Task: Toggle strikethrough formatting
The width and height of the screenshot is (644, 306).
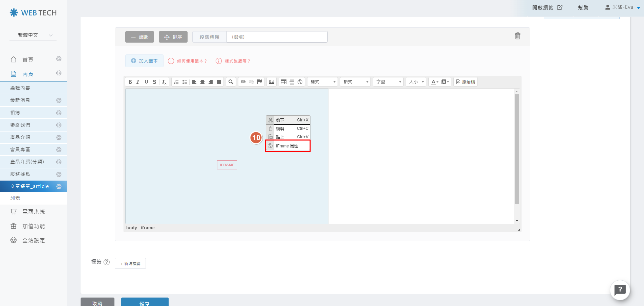Action: (154, 82)
